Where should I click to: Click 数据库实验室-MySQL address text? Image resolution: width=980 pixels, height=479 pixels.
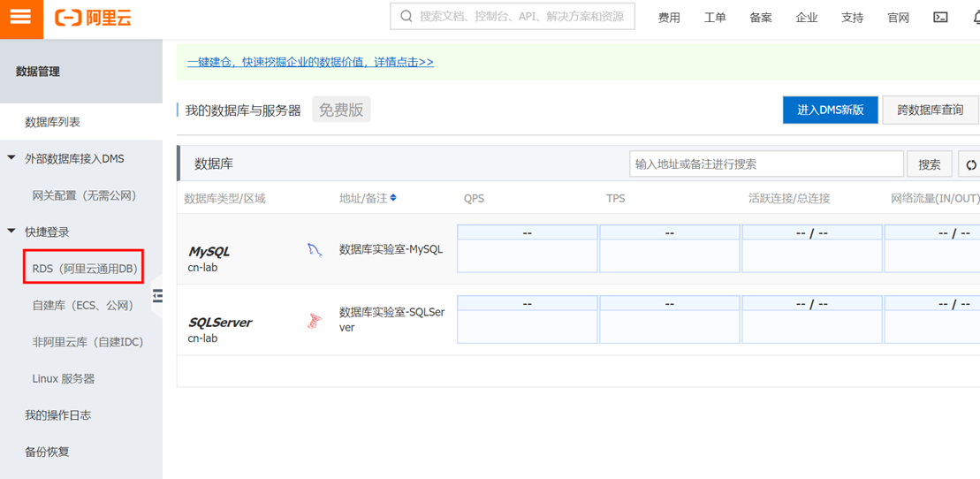[x=391, y=249]
